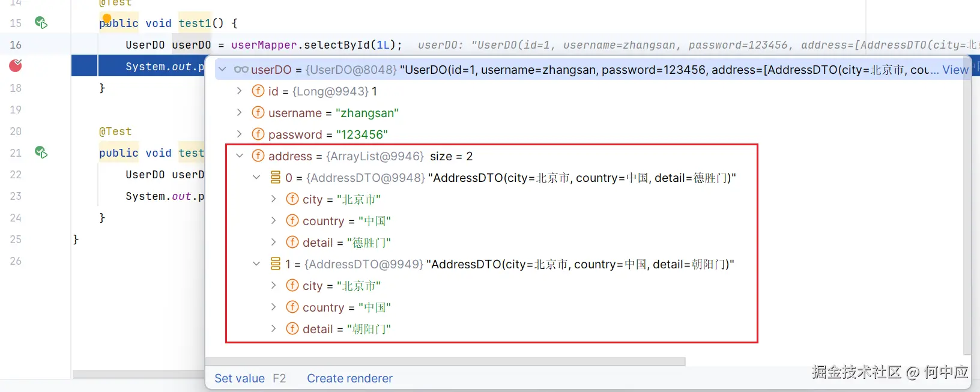
Task: Click the View link for userDO value
Action: [x=955, y=70]
